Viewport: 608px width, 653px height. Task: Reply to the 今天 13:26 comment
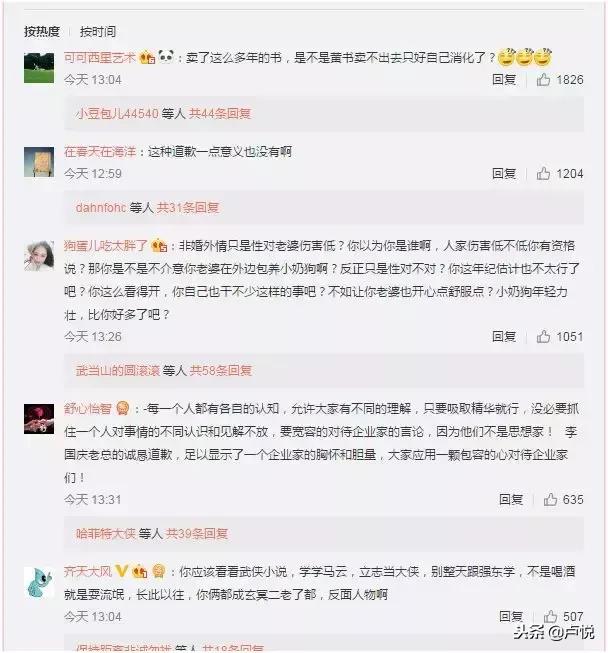point(504,336)
